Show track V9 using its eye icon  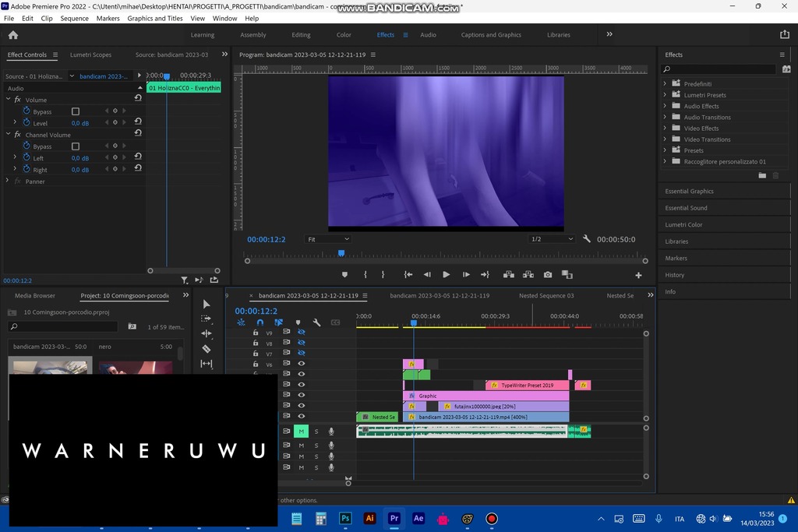pos(302,332)
